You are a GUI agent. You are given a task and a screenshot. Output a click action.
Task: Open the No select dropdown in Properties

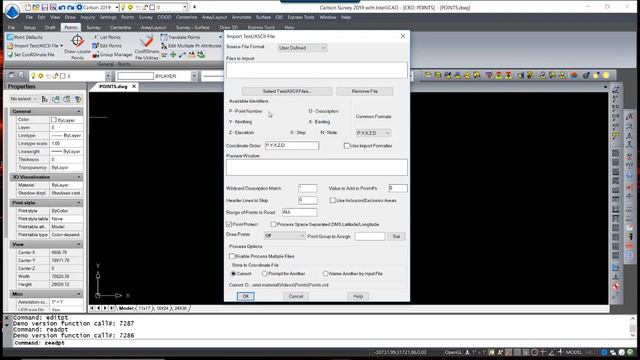click(24, 99)
